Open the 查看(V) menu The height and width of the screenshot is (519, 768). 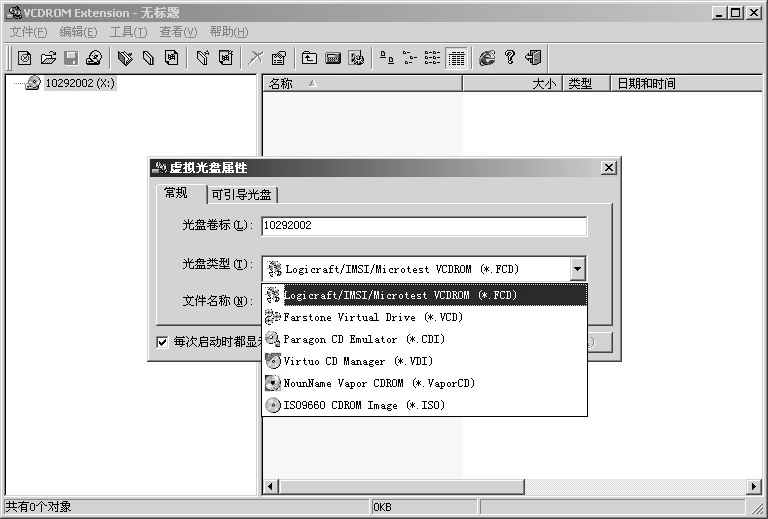coord(178,32)
